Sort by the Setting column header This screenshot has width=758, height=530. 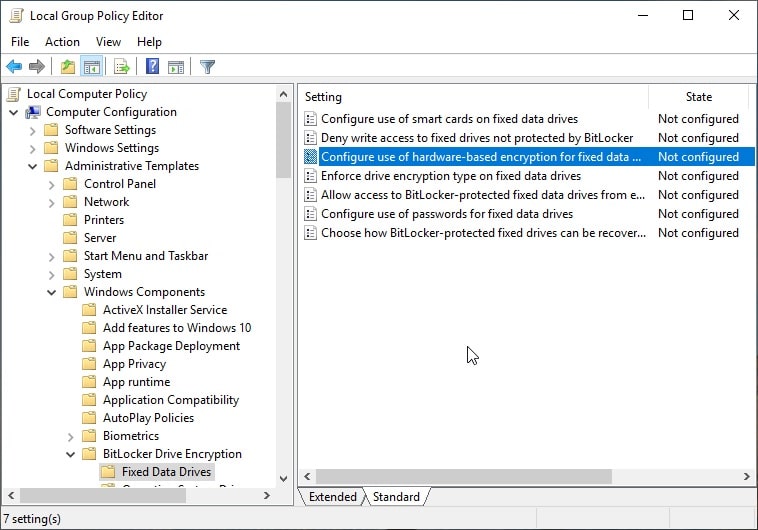[474, 97]
